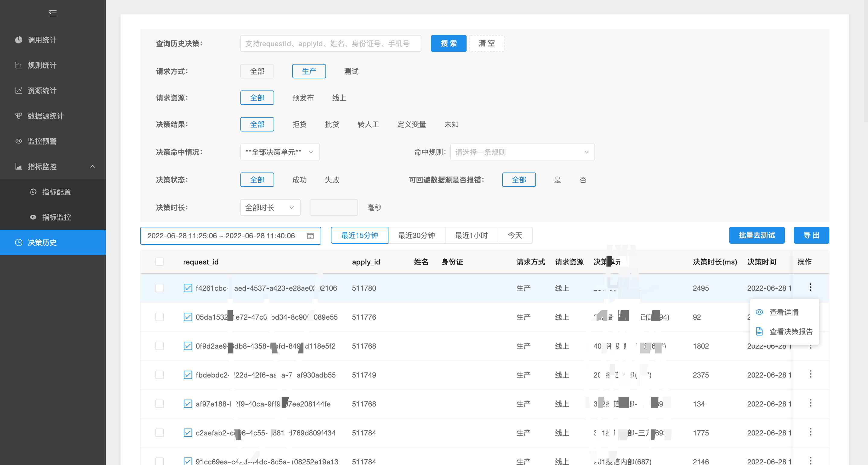Select 全部 for 请求方式
This screenshot has width=868, height=465.
(257, 71)
